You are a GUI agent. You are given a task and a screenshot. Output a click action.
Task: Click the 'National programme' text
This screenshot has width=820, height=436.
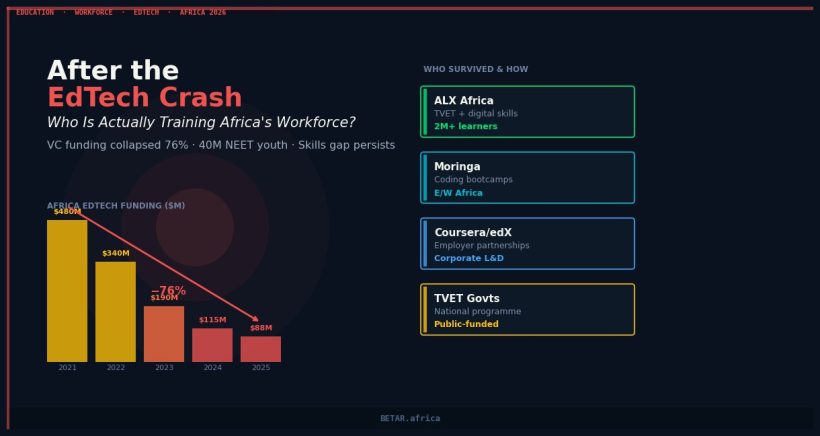[477, 311]
